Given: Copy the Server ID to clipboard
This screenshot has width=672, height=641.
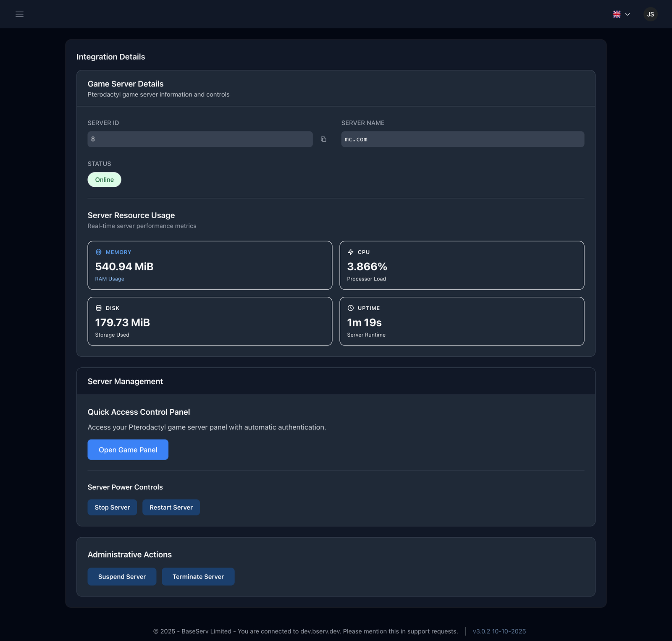Looking at the screenshot, I should [x=323, y=139].
